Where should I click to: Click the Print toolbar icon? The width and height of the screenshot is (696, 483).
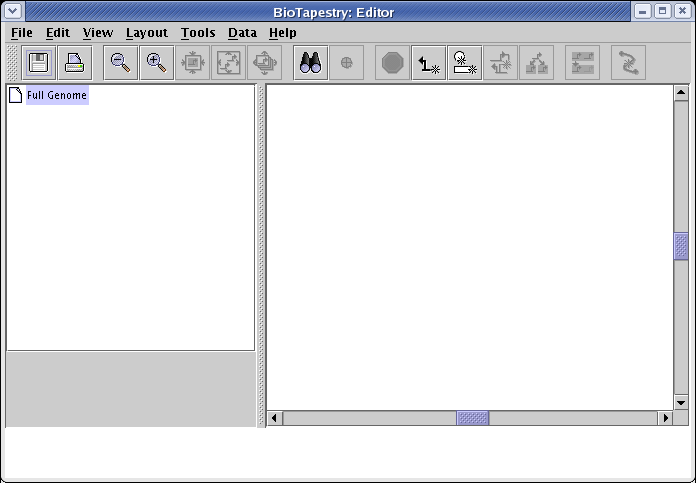click(75, 63)
